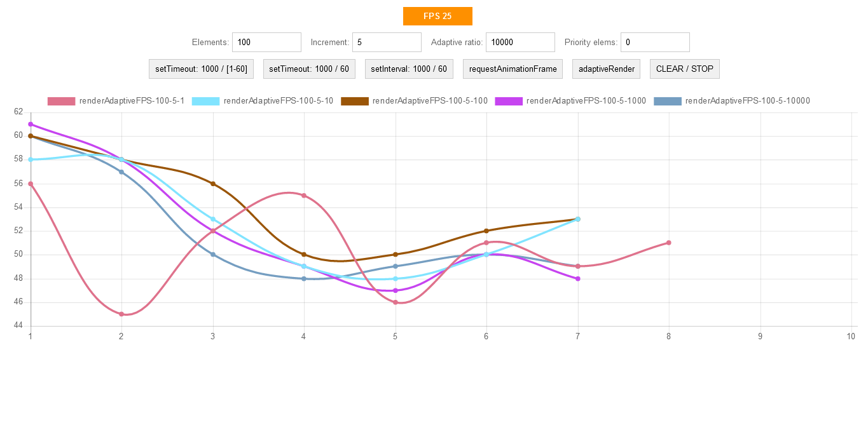Viewport: 868px width, 446px height.
Task: Click the Elements: label
Action: pos(210,43)
